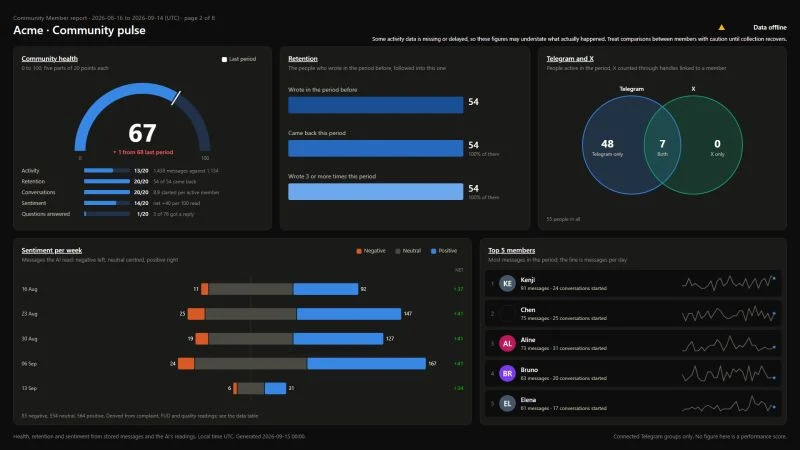Screen dimensions: 800x450
Task: Click Chen's blank avatar
Action: tap(507, 314)
